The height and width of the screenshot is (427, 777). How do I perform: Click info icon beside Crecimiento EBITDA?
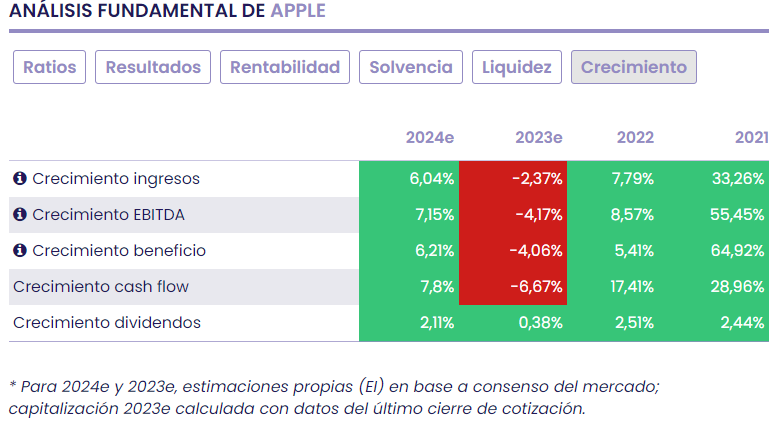[20, 215]
